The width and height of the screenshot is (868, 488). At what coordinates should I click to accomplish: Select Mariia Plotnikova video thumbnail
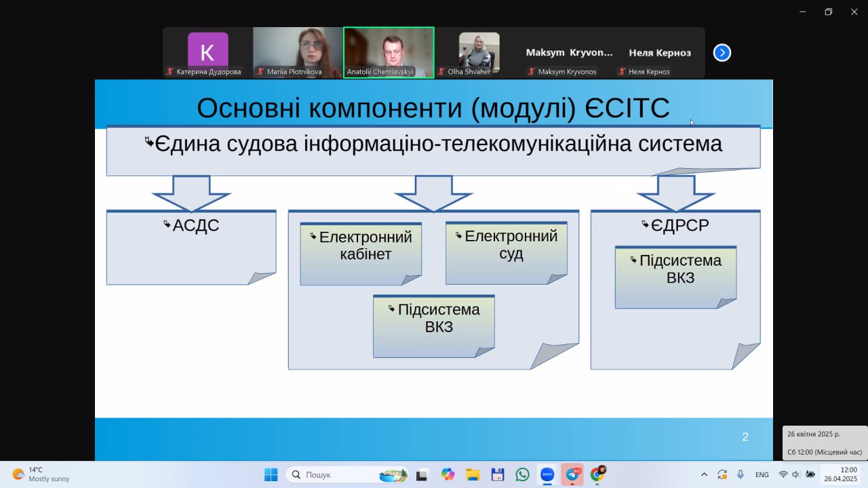(x=298, y=53)
